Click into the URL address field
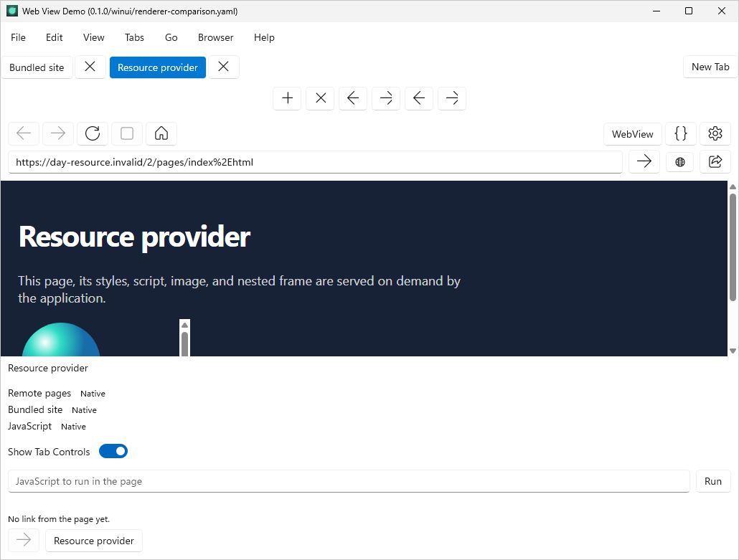739x560 pixels. [x=315, y=163]
